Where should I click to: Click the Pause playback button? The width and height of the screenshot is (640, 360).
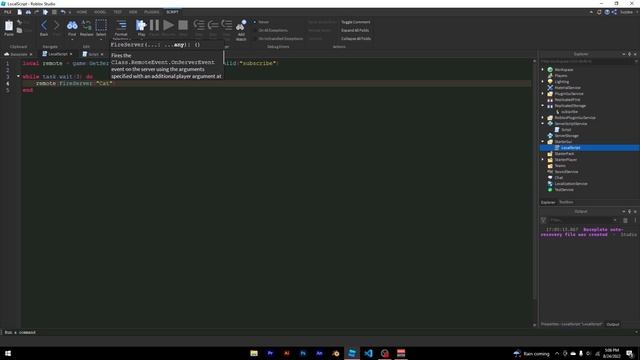(x=154, y=25)
